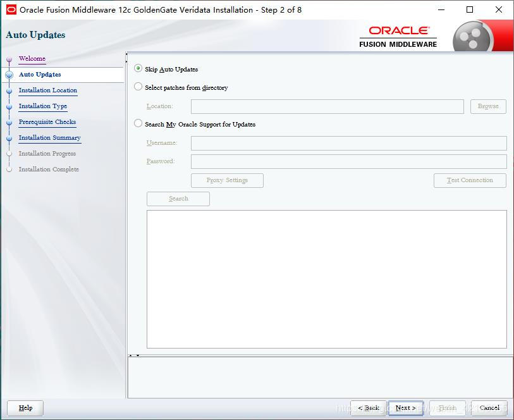514x420 pixels.
Task: Click the Oracle app icon in title bar
Action: (x=11, y=9)
